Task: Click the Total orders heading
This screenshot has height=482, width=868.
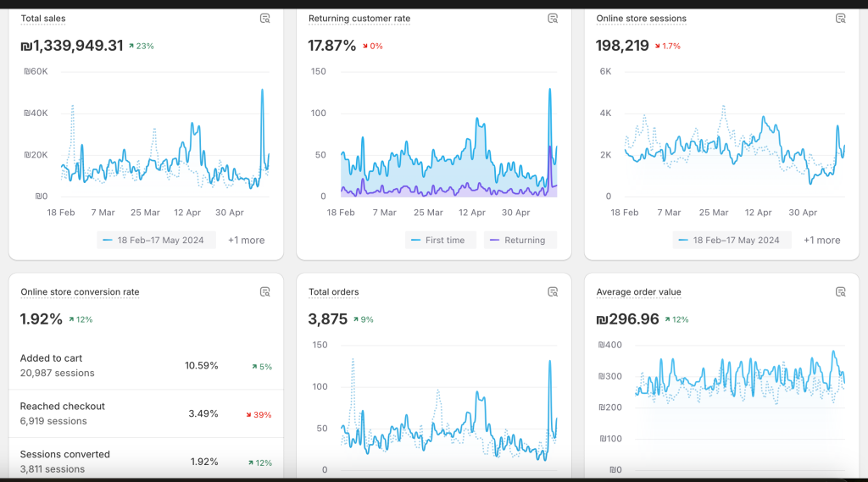Action: point(333,292)
